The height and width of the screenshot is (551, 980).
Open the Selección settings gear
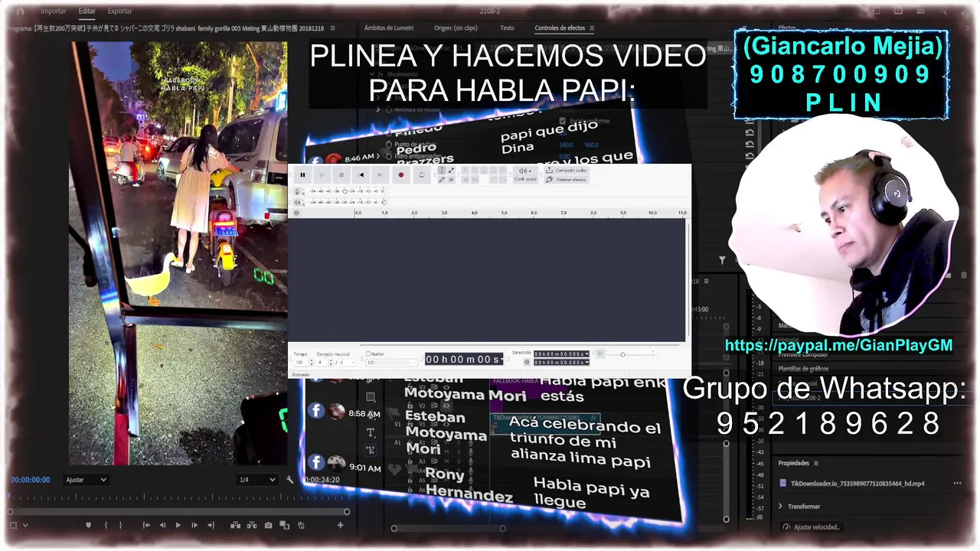[x=527, y=362]
